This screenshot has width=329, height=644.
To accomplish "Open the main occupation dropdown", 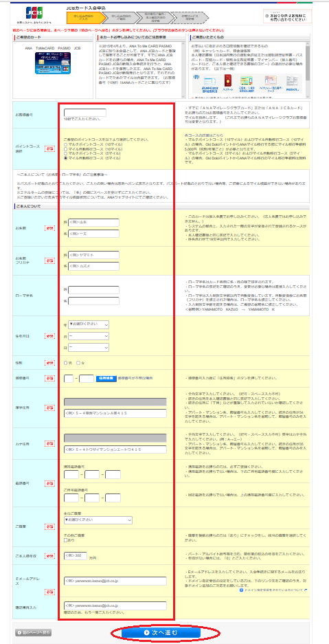I will click(98, 520).
